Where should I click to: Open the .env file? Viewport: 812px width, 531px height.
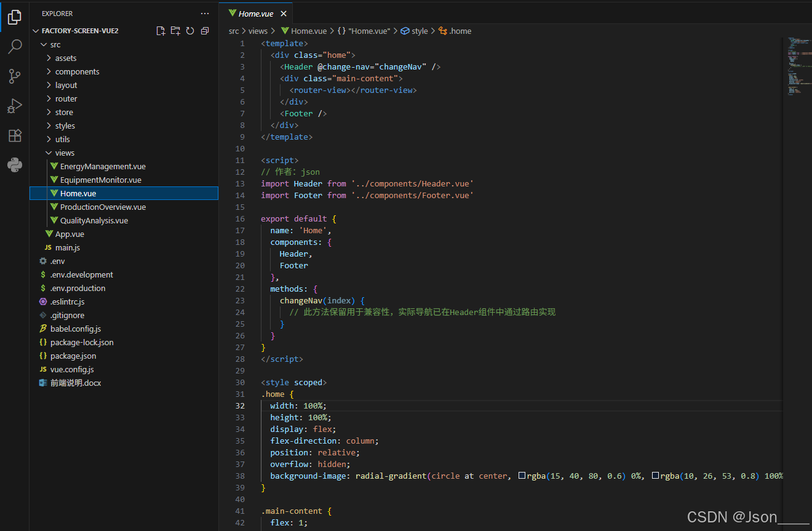[124, 261]
